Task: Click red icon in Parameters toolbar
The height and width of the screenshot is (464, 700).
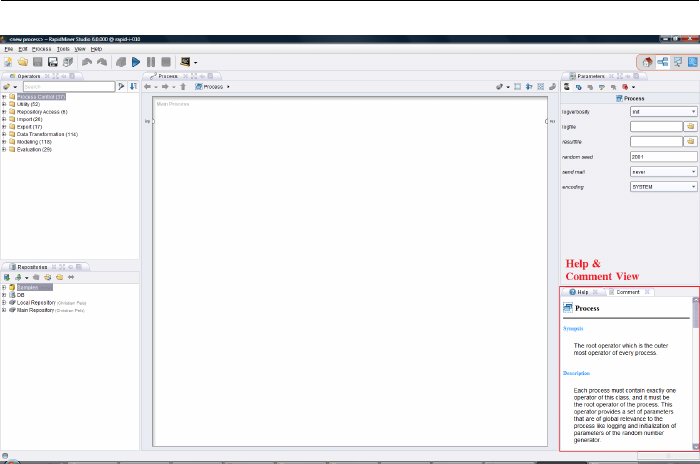Action: point(625,87)
